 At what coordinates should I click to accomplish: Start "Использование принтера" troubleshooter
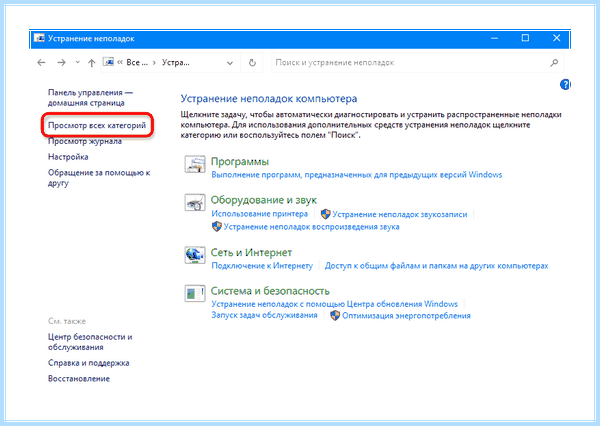259,214
